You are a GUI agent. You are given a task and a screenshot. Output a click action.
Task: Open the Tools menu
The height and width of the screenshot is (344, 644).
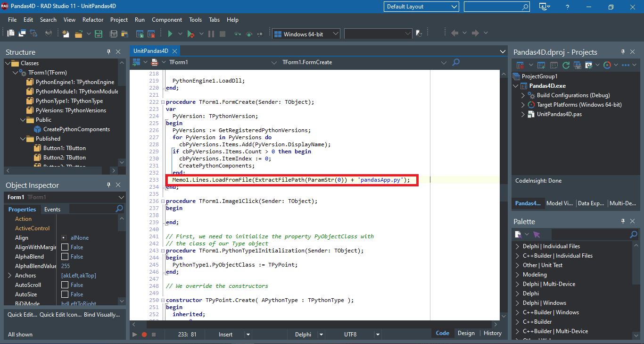click(x=196, y=20)
